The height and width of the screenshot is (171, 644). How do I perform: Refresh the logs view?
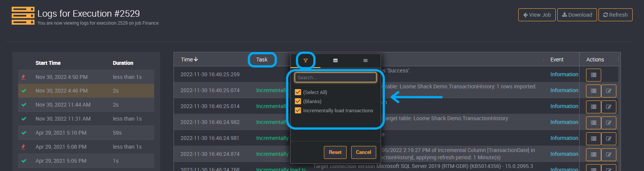(615, 15)
